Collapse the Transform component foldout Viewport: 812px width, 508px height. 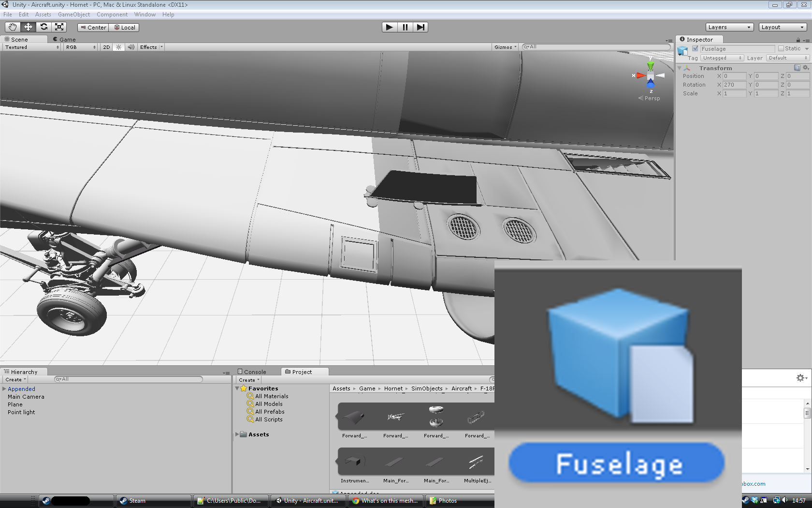[x=680, y=68]
